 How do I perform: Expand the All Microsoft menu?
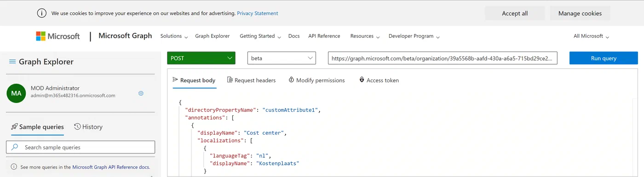click(591, 36)
